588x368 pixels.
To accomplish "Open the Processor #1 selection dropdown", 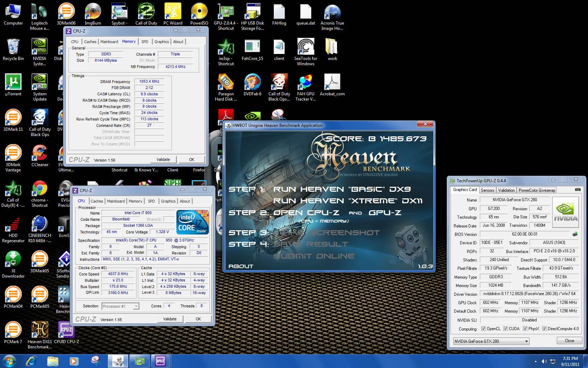I will click(x=120, y=306).
